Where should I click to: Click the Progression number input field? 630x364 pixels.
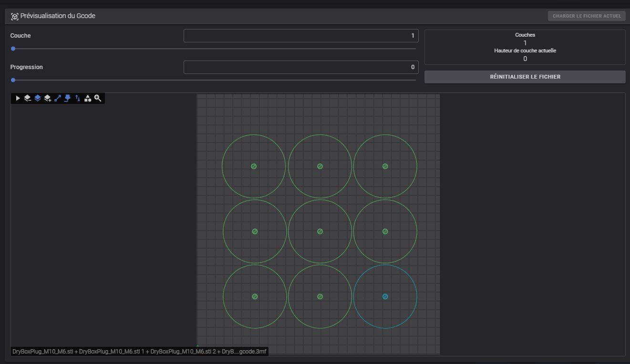pyautogui.click(x=301, y=67)
